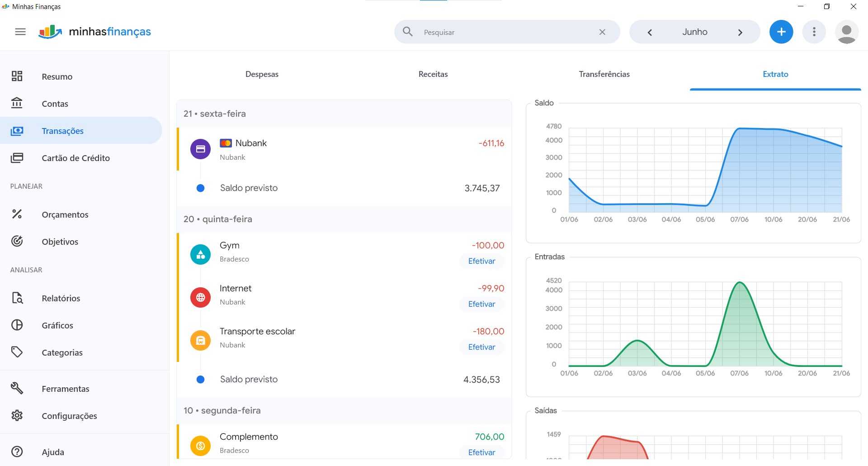Open the three-dot more options menu
Image resolution: width=868 pixels, height=466 pixels.
pyautogui.click(x=814, y=32)
